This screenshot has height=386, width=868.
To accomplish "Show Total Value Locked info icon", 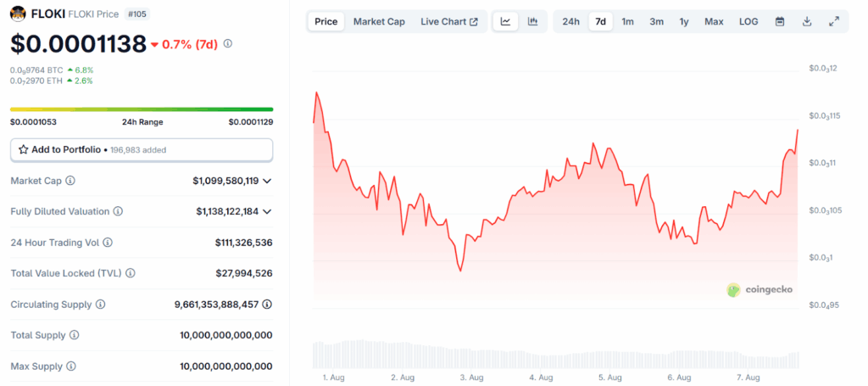I will [x=130, y=273].
